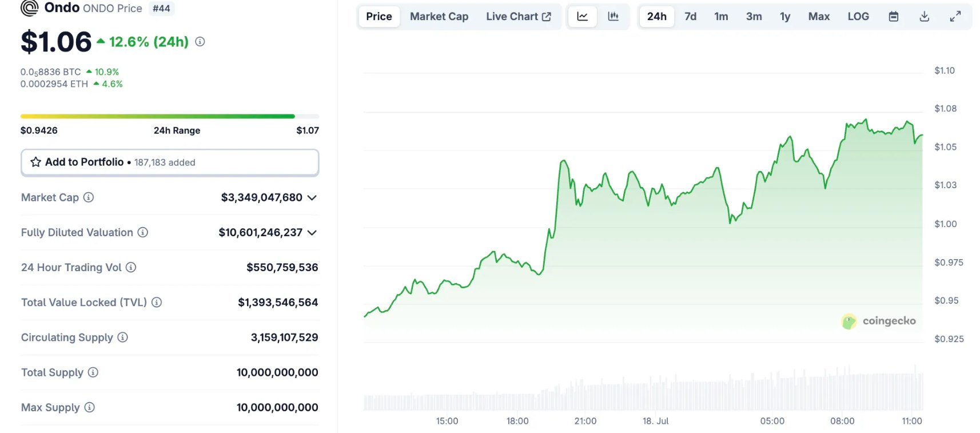Click the $0.9426 range low value
Screen dimensions: 980x433
click(x=39, y=130)
